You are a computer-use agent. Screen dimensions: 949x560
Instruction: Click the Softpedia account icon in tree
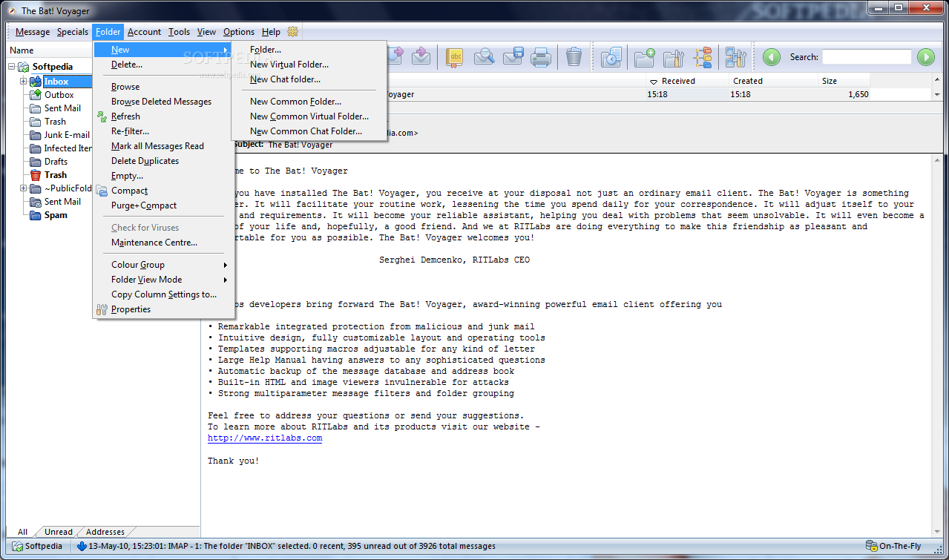24,67
